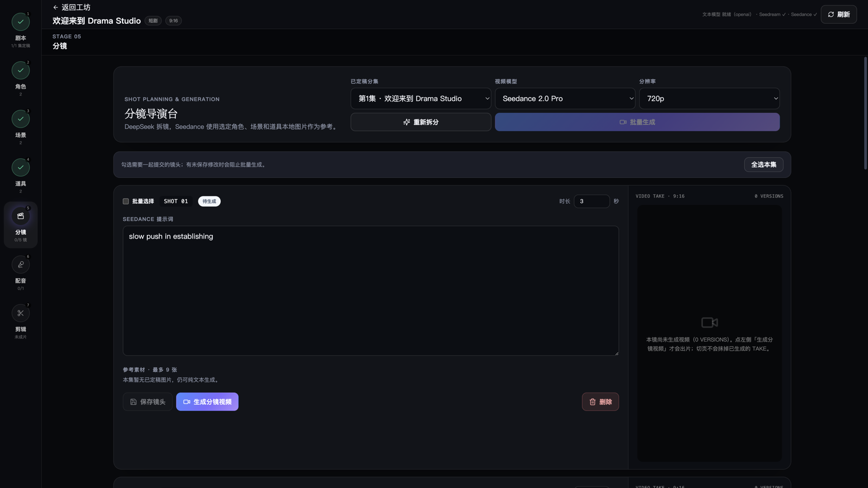Click 保存镜头 save shot button
Viewport: 868px width, 488px height.
point(148,402)
